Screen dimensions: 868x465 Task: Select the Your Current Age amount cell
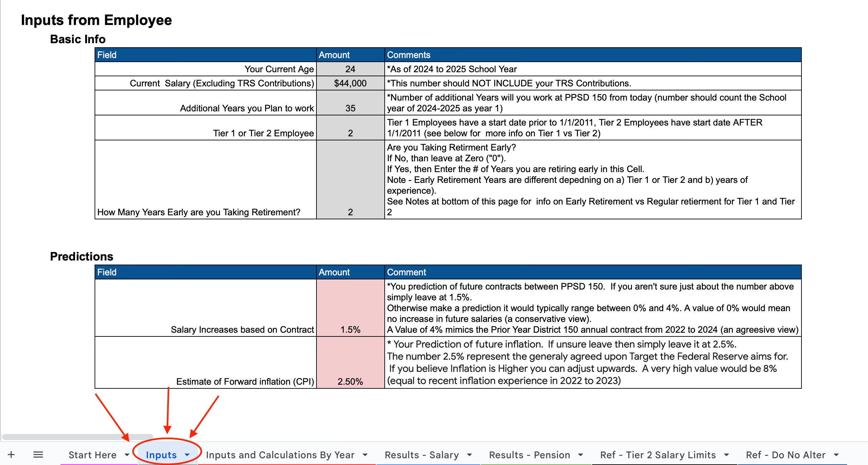tap(350, 69)
